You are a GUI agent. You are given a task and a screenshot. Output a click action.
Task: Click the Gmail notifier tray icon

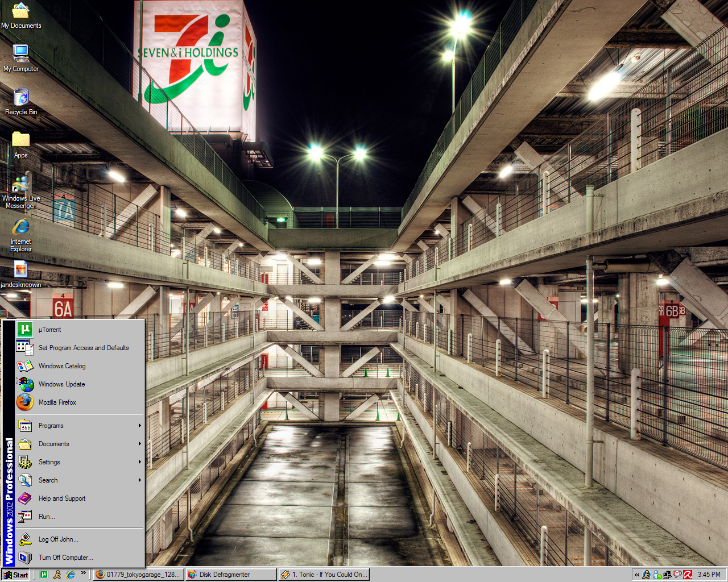pyautogui.click(x=677, y=575)
